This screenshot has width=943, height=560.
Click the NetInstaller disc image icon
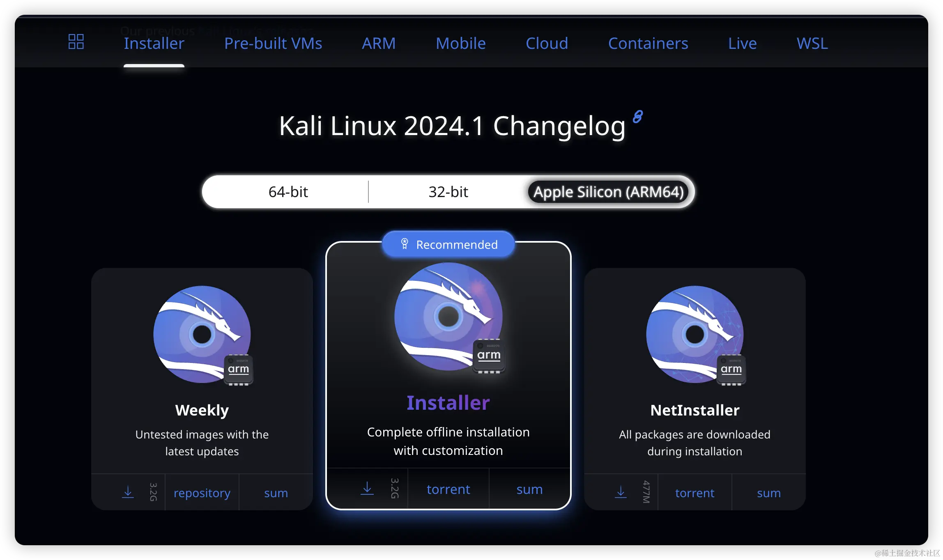coord(695,335)
